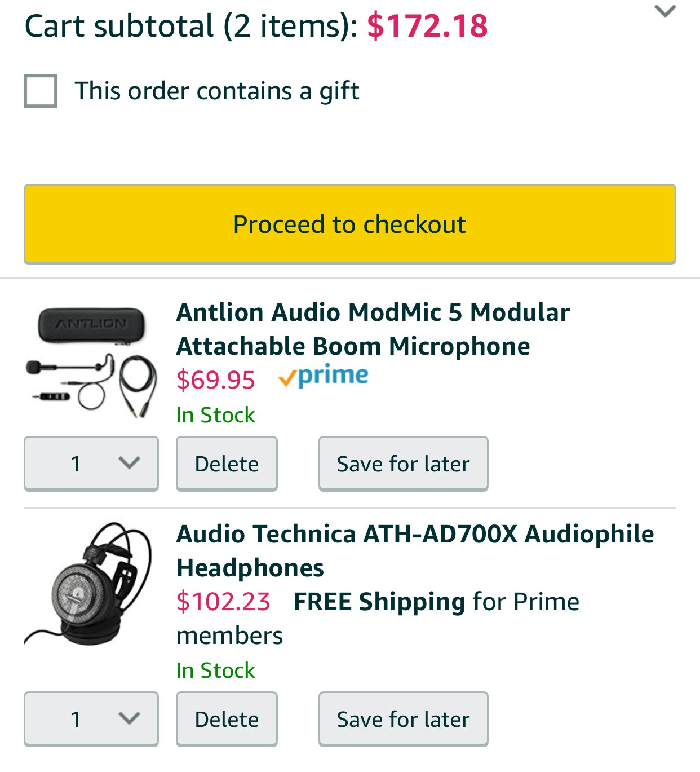Expand the chevron beside Cart subtotal
Viewport: 700px width, 772px height.
(665, 11)
